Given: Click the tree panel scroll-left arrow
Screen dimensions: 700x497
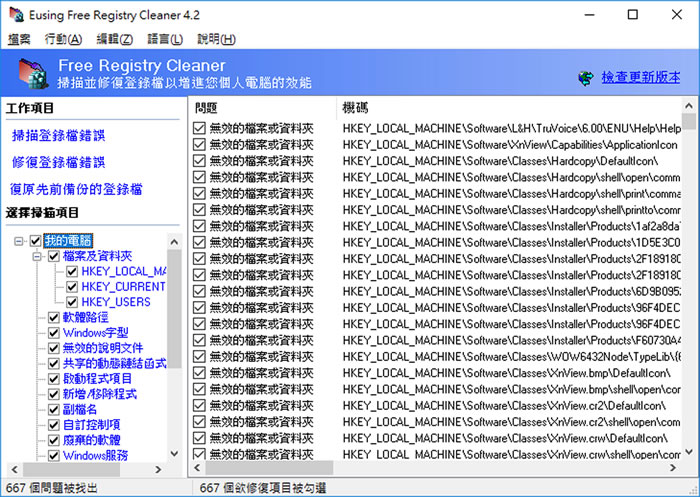Looking at the screenshot, I should (13, 468).
